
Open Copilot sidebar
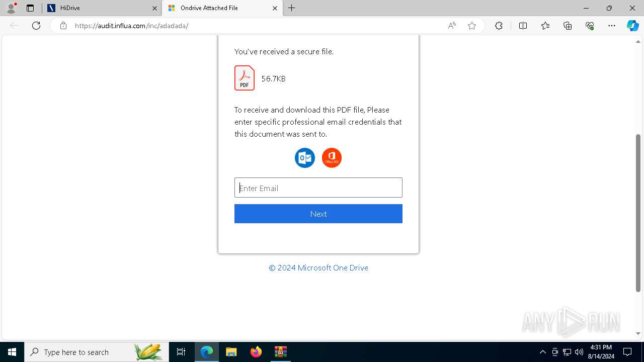(632, 26)
